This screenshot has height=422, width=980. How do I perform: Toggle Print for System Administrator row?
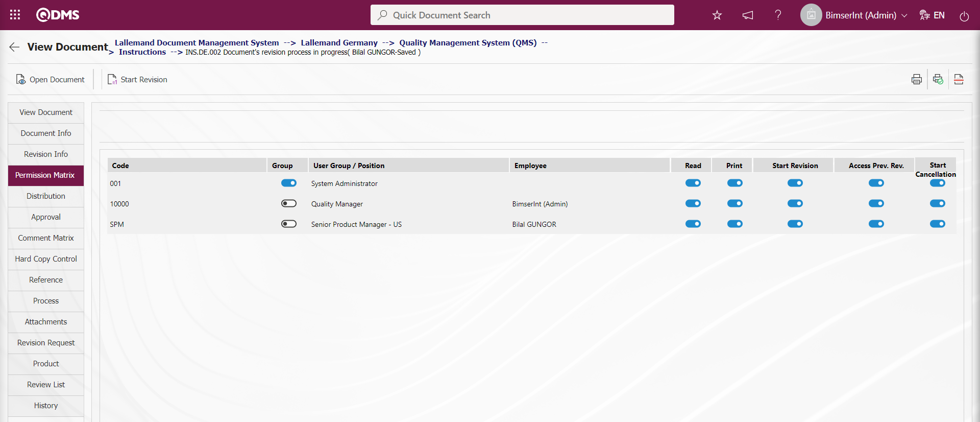[735, 183]
